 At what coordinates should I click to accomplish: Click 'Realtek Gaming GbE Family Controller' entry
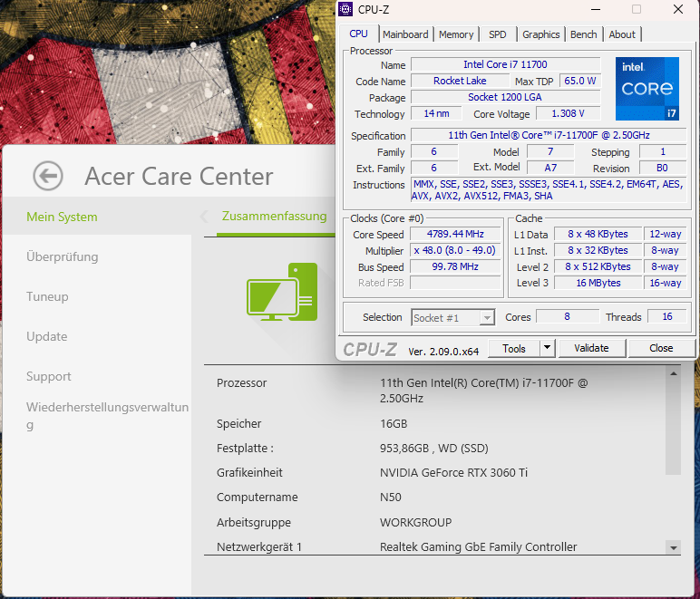point(478,546)
